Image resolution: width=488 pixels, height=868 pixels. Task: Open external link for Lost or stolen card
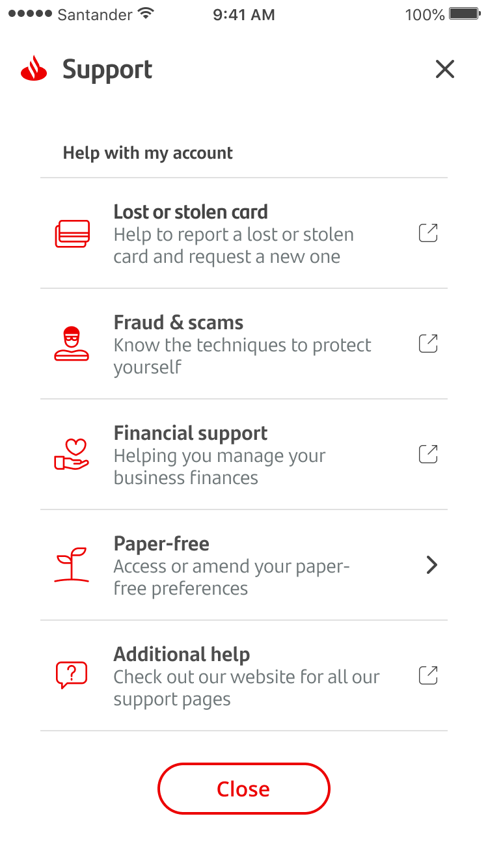click(428, 233)
